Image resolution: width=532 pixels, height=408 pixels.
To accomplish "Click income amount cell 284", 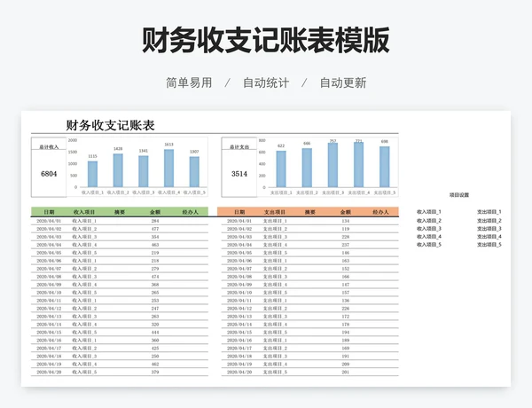I will coord(155,221).
